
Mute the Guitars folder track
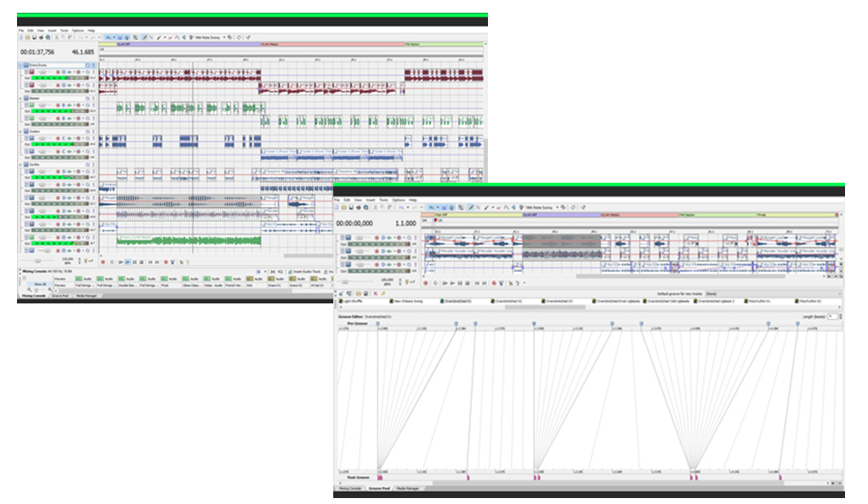tap(87, 132)
